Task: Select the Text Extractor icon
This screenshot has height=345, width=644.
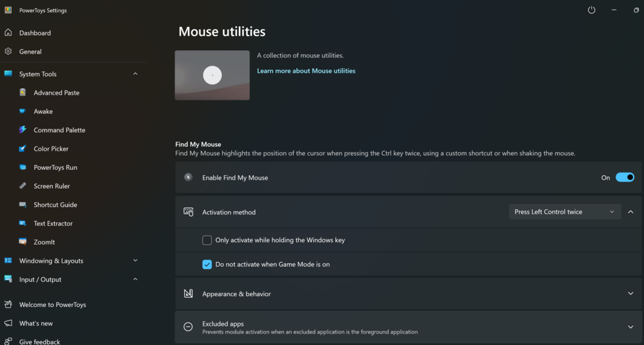Action: (23, 223)
